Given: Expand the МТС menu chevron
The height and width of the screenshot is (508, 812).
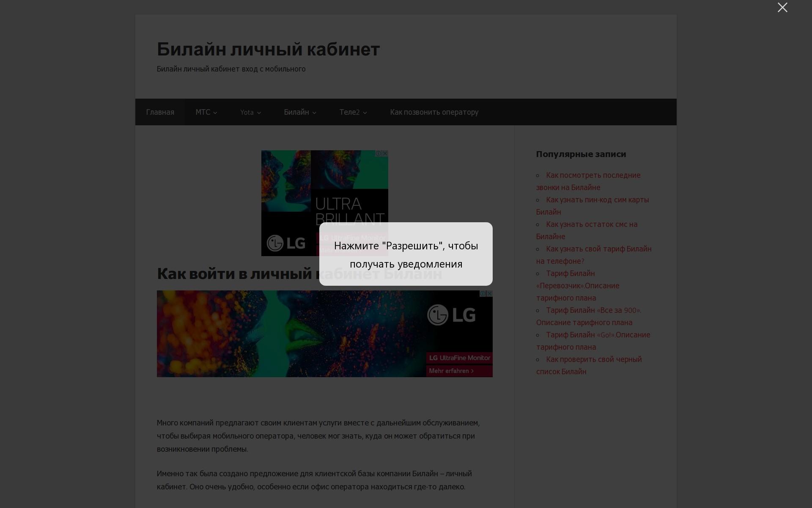Looking at the screenshot, I should click(215, 113).
